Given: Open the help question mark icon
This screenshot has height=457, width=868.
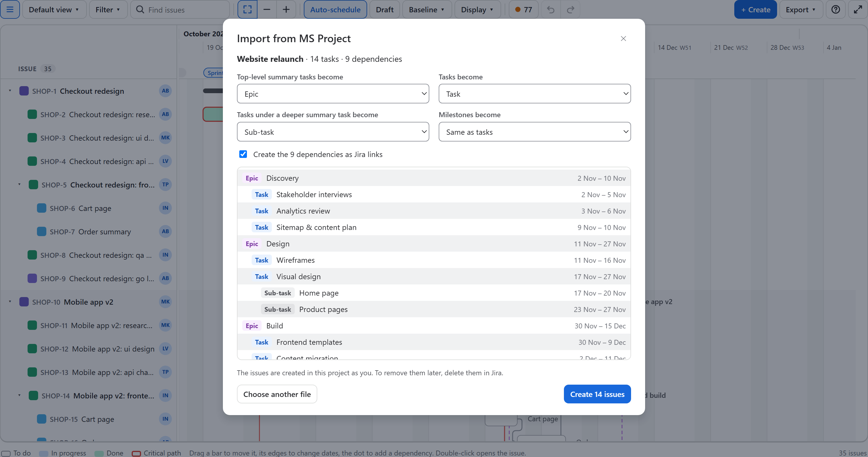Looking at the screenshot, I should pyautogui.click(x=836, y=9).
